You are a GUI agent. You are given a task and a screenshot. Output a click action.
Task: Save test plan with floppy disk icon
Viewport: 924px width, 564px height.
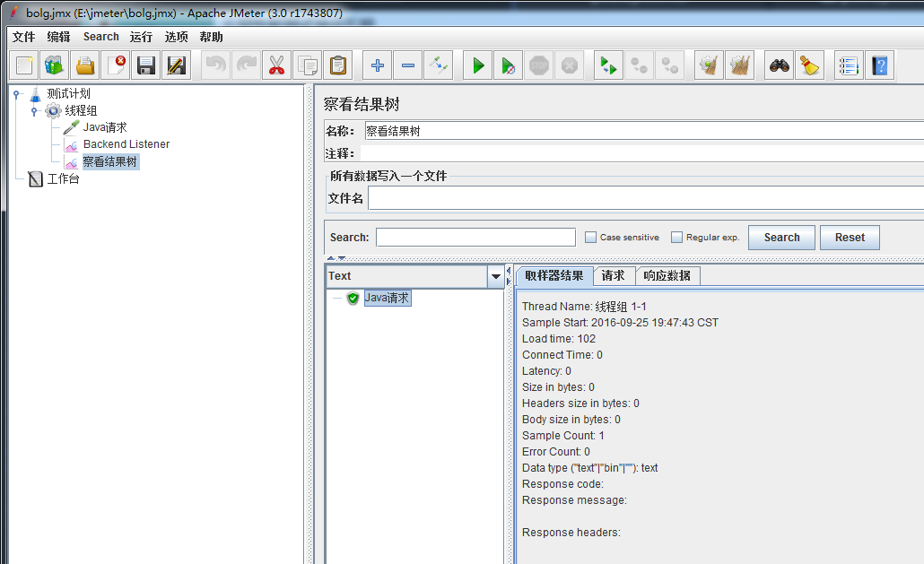click(146, 65)
